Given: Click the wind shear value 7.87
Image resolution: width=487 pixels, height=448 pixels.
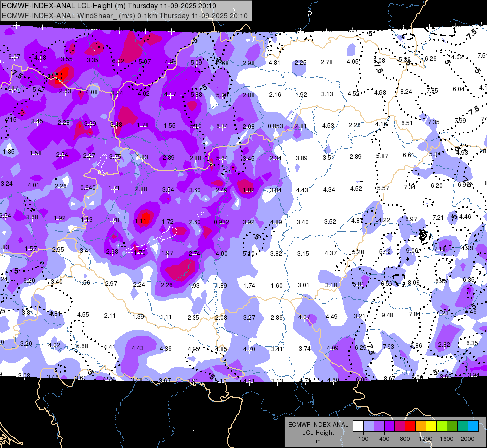Looking at the screenshot, I should [12, 88].
